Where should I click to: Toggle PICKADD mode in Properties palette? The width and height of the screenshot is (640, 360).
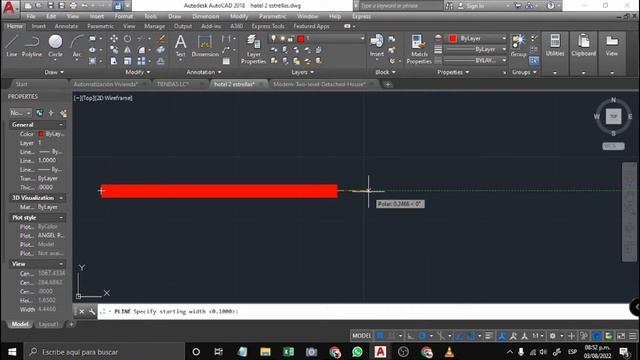[39, 113]
